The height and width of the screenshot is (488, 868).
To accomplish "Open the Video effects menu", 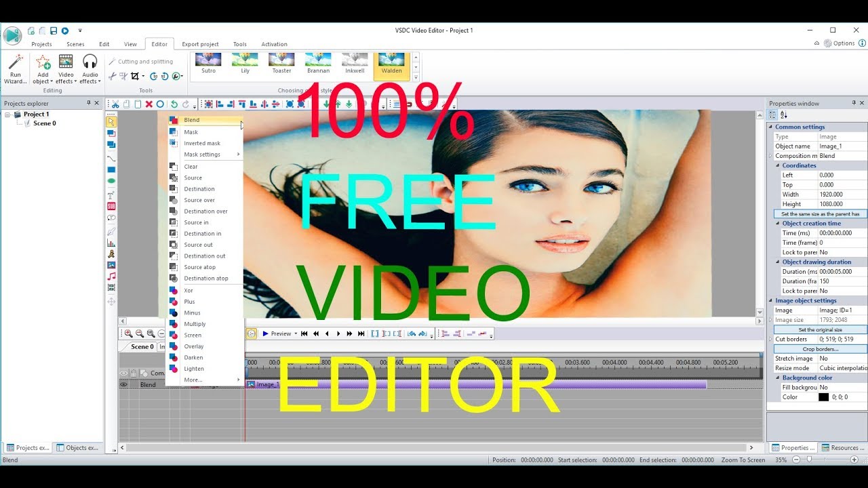I will pyautogui.click(x=66, y=69).
